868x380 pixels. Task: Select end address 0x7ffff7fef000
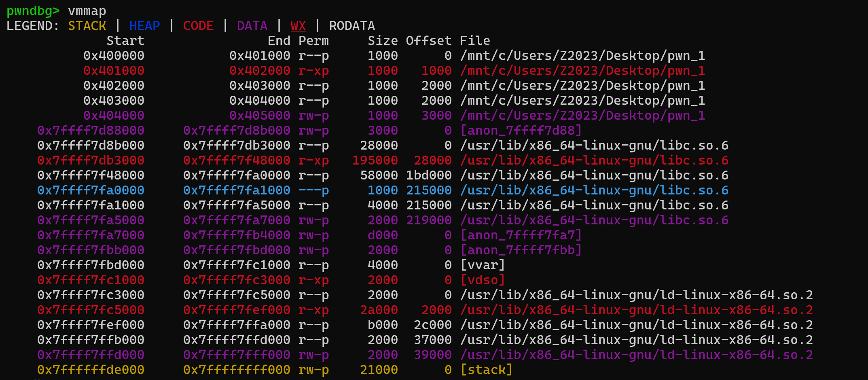click(x=237, y=310)
